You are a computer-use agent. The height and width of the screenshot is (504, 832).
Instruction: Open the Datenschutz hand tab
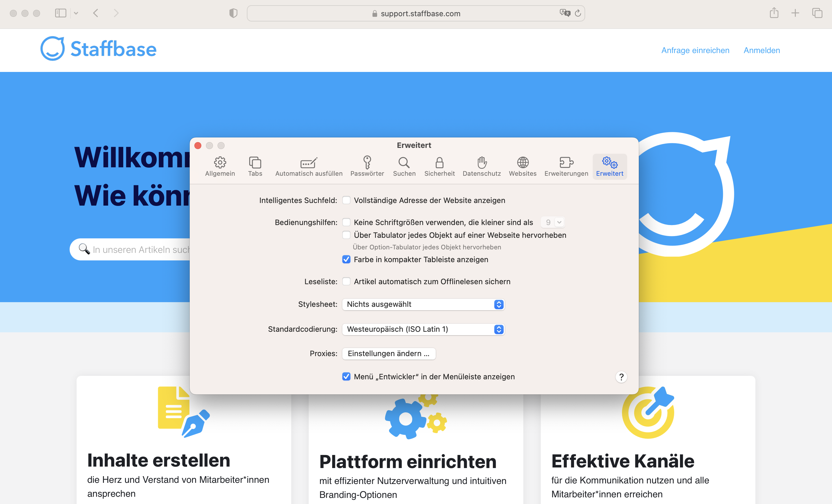point(482,166)
